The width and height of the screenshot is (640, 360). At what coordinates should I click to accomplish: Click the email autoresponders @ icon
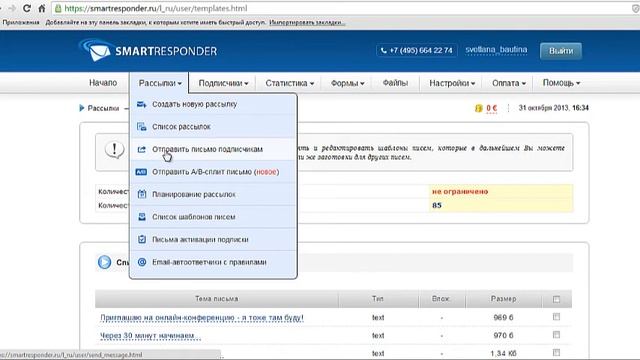click(x=142, y=262)
